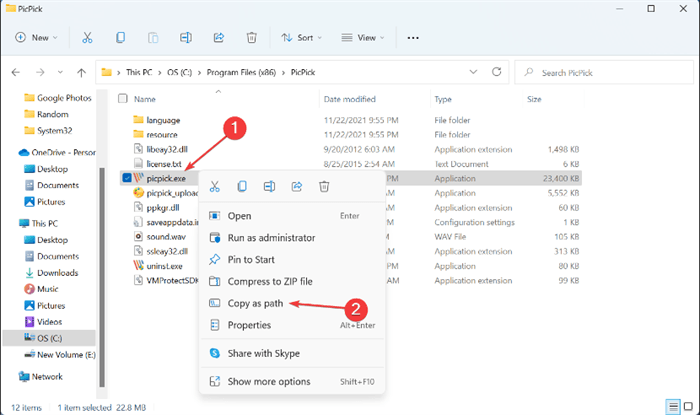Expand the chevron after This PC in the path

[159, 72]
